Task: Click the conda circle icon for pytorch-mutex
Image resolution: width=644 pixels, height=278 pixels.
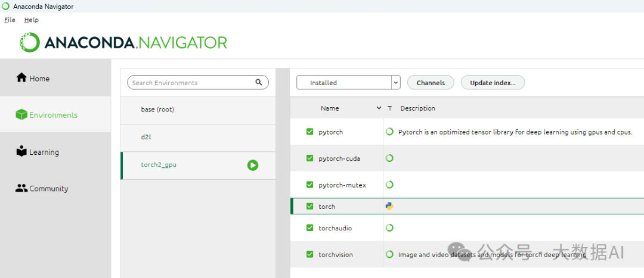Action: point(389,185)
